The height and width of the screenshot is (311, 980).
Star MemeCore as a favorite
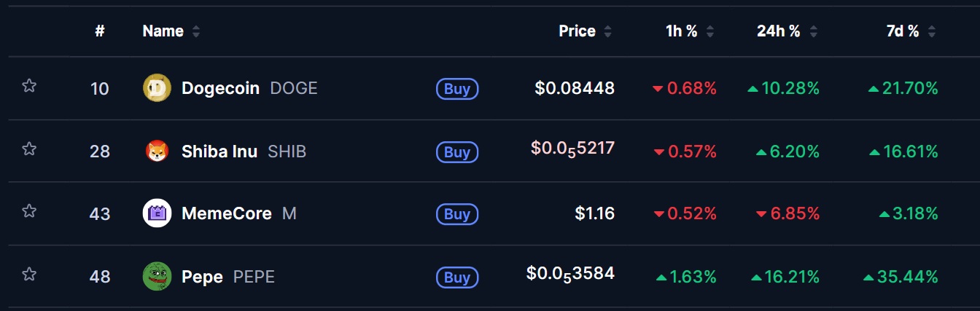29,211
